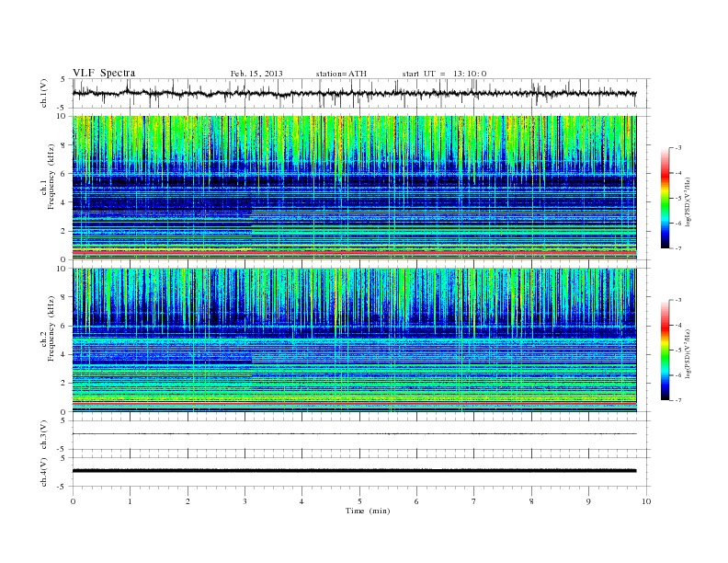This screenshot has height=563, width=728.
Task: Click the "8" kHz tick on ch.1 spectrogram axis
Action: (x=63, y=145)
